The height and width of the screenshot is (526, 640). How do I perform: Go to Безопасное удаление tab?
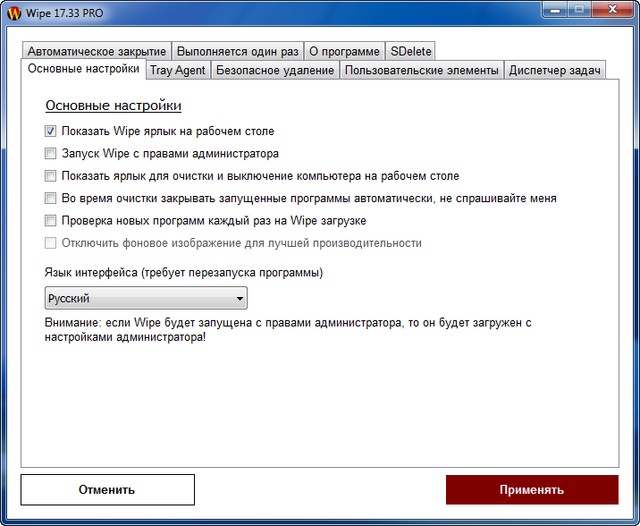pyautogui.click(x=275, y=70)
